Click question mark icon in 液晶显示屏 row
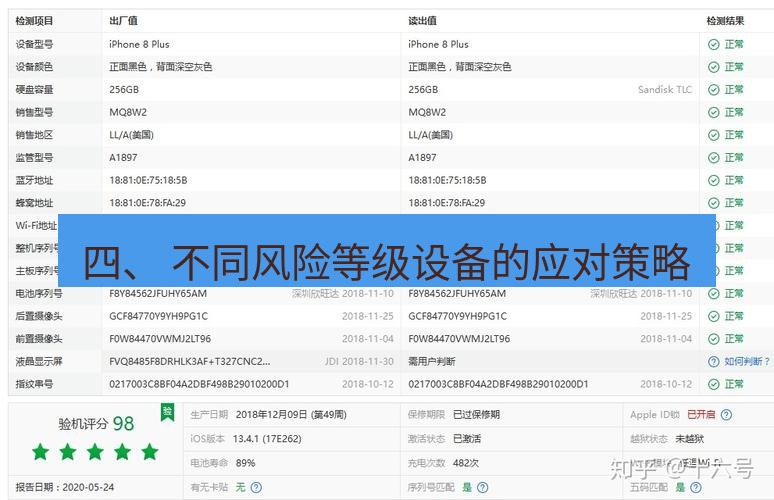The width and height of the screenshot is (774, 500). tap(713, 362)
